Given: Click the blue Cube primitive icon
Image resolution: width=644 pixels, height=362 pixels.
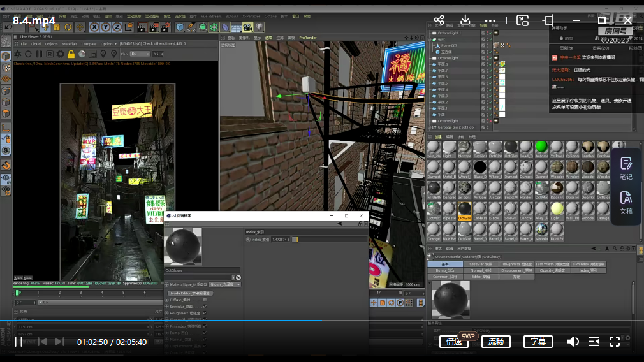Looking at the screenshot, I should click(x=180, y=27).
